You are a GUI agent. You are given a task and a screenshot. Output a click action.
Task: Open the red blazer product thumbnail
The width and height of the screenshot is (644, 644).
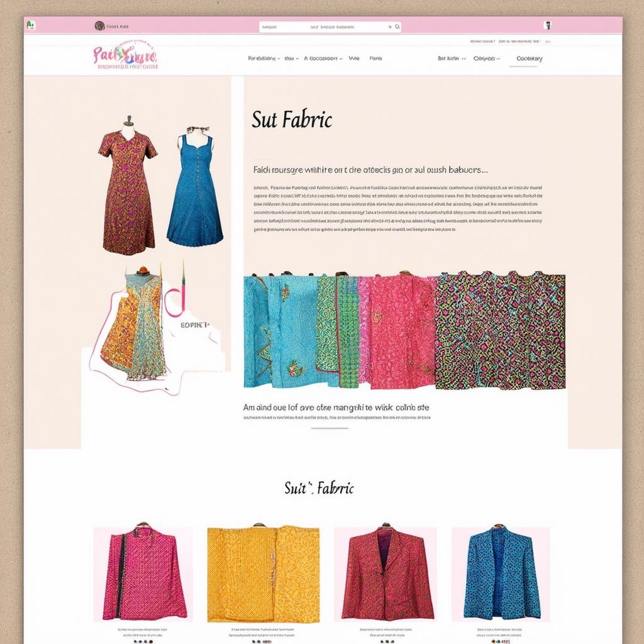pos(385,572)
